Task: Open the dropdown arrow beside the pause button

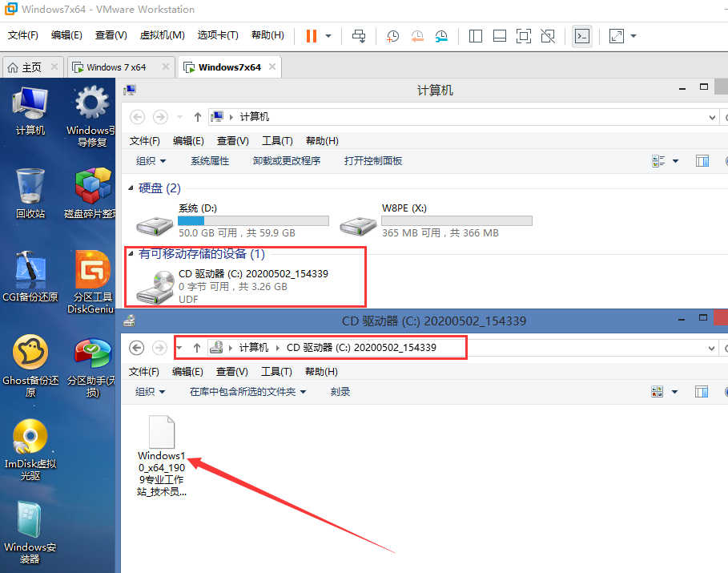Action: pyautogui.click(x=328, y=36)
